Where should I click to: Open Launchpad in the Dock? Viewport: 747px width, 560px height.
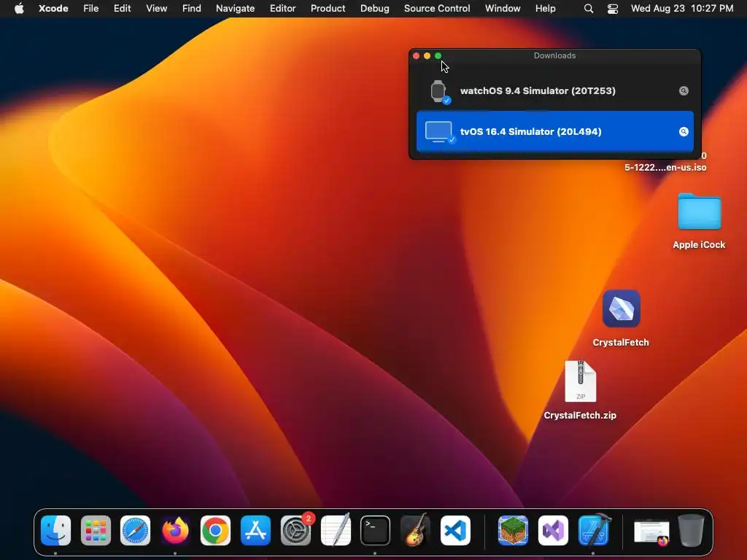coord(96,530)
